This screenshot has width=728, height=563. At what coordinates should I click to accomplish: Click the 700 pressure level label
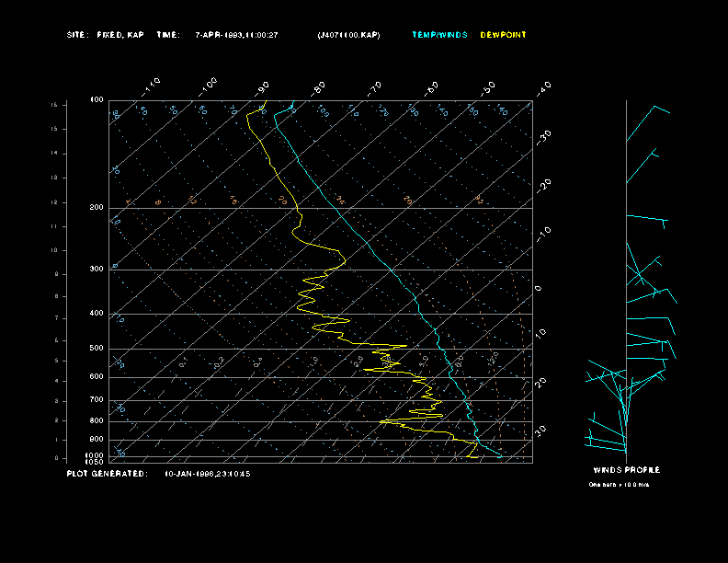click(97, 400)
